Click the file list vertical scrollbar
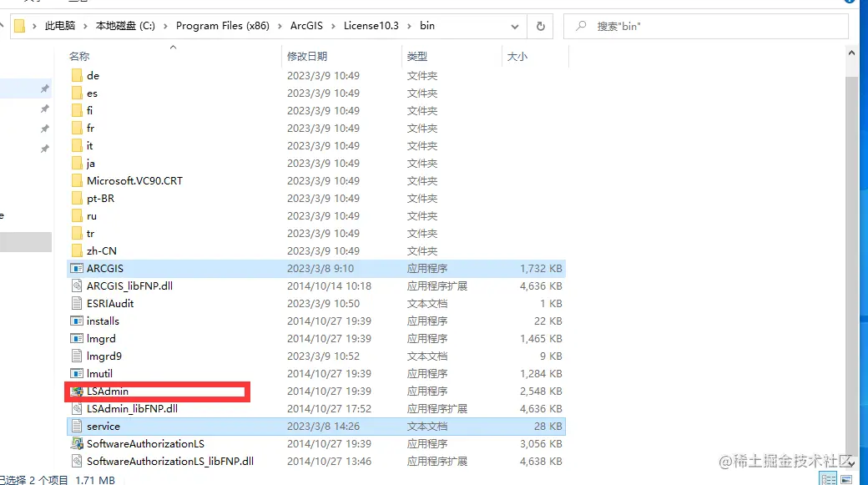The image size is (868, 485). click(x=851, y=265)
